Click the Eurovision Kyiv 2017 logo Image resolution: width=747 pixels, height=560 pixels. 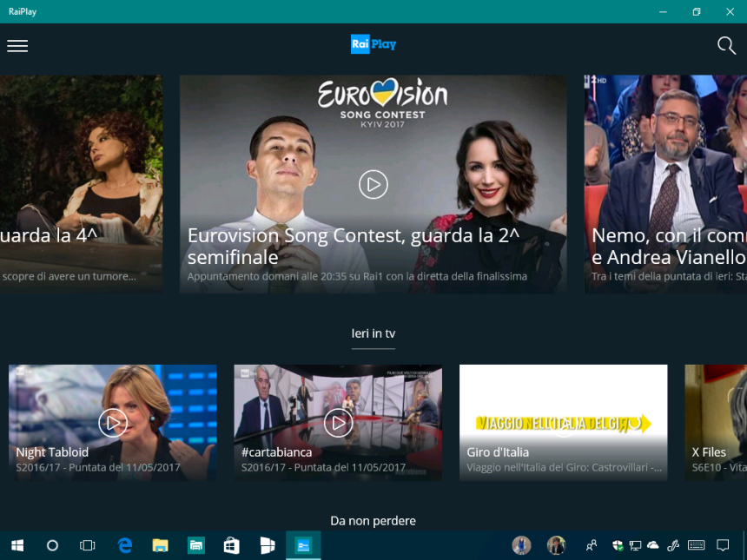coord(382,103)
